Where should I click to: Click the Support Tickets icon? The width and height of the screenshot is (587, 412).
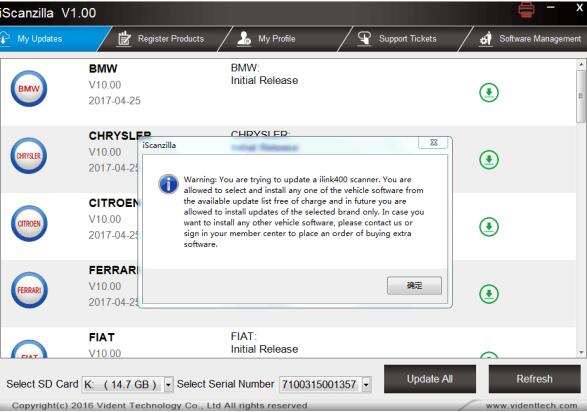(x=364, y=39)
